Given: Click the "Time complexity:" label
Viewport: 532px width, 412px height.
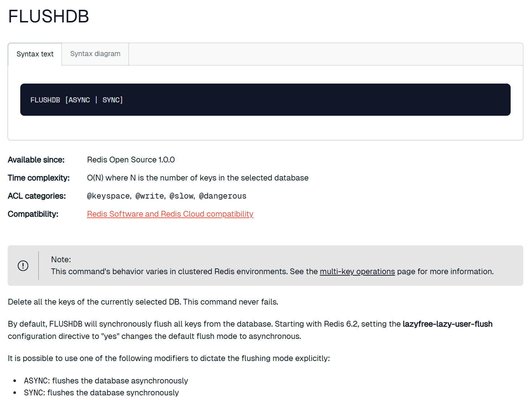Looking at the screenshot, I should tap(39, 178).
